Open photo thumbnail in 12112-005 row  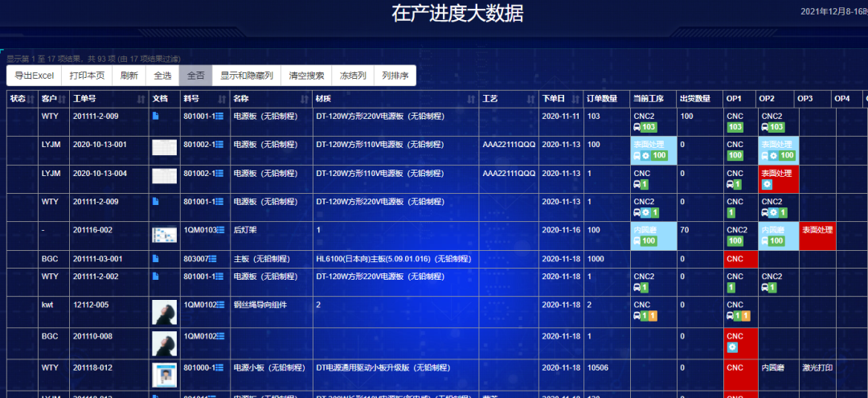[165, 312]
